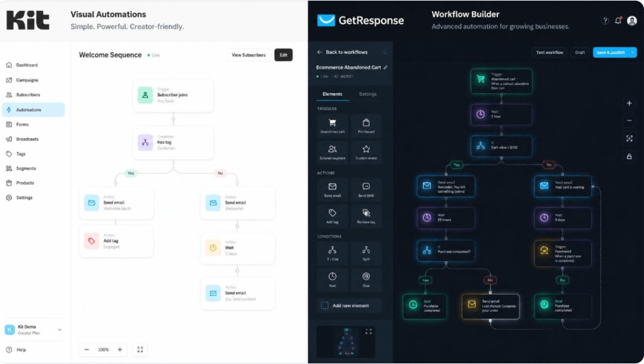Click Save & publish

611,53
